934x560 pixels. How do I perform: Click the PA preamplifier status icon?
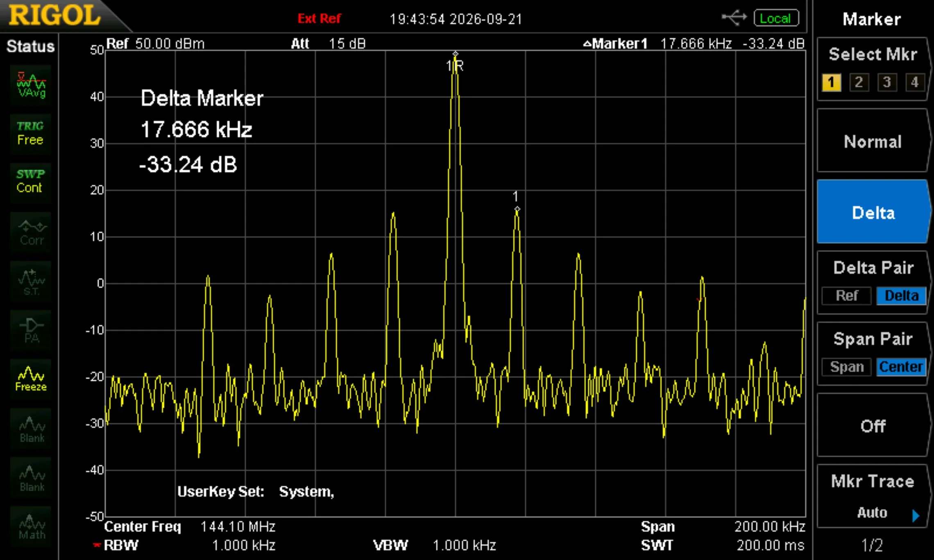31,330
